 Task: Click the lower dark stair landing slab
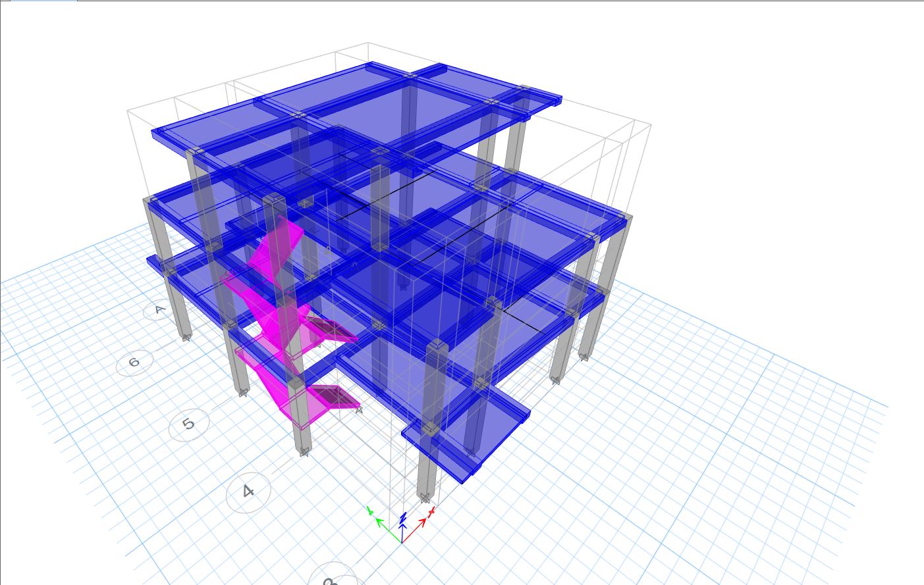336,397
